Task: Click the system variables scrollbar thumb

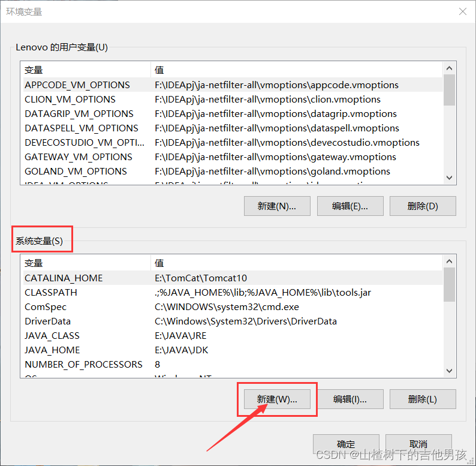Action: tap(449, 285)
